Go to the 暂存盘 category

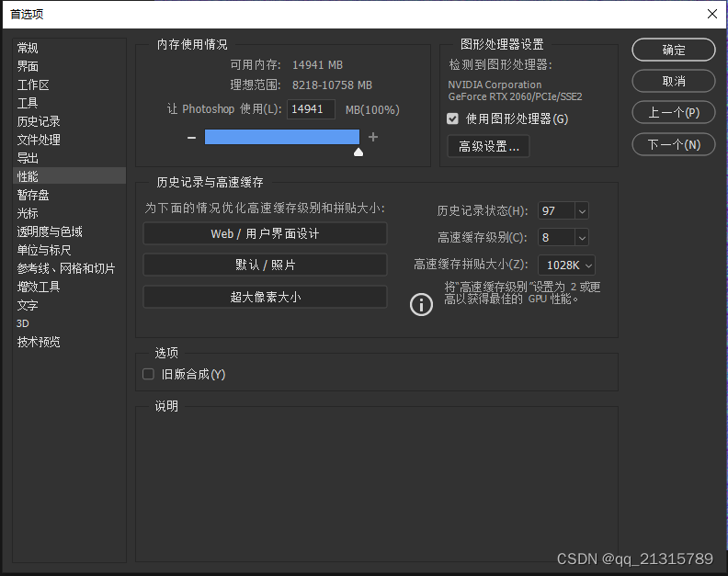69,195
